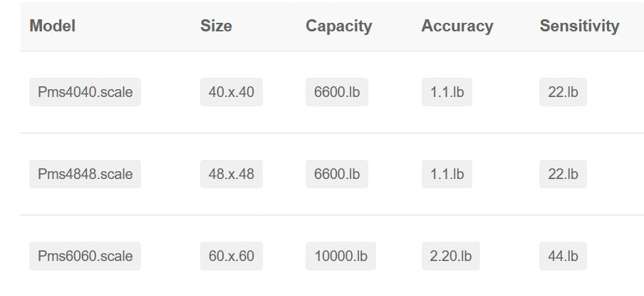Click the Pms4040.scale model tag

click(85, 92)
